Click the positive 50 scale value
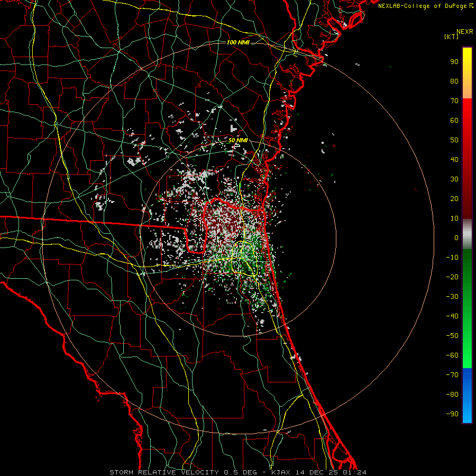Screen dimensions: 476x476 click(x=454, y=140)
